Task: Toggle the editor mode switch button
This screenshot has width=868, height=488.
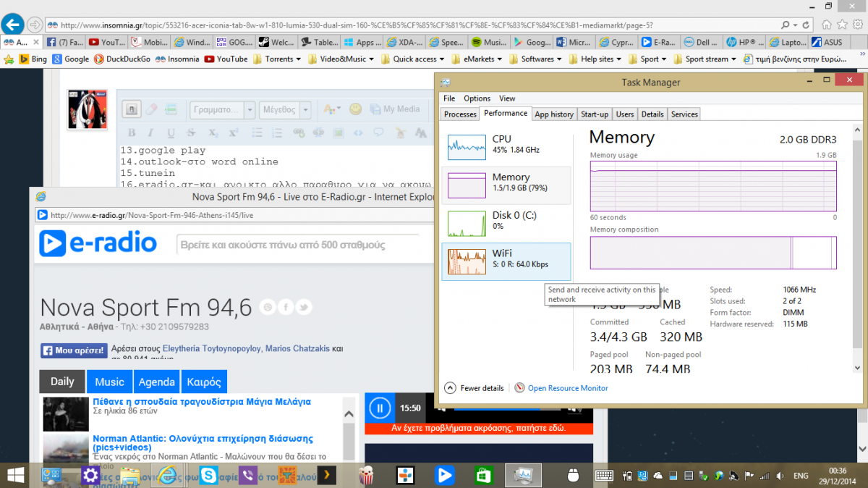Action: pos(131,109)
